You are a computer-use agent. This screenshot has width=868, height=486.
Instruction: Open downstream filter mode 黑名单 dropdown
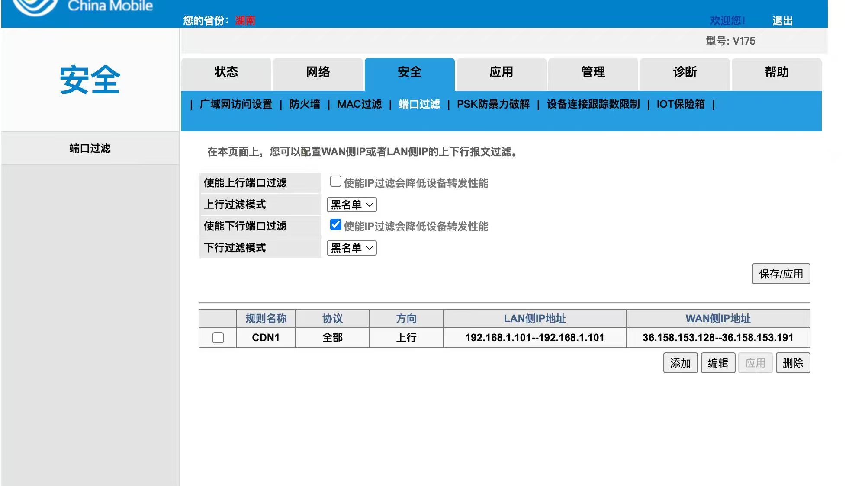pyautogui.click(x=351, y=248)
